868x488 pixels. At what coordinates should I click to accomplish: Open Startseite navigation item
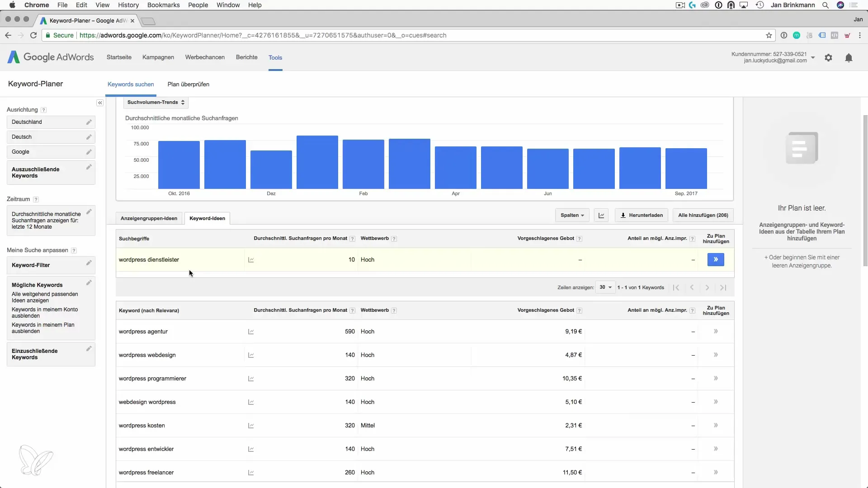pos(119,57)
